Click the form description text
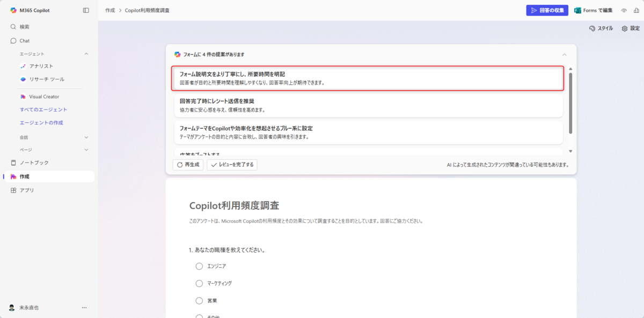 [x=306, y=221]
